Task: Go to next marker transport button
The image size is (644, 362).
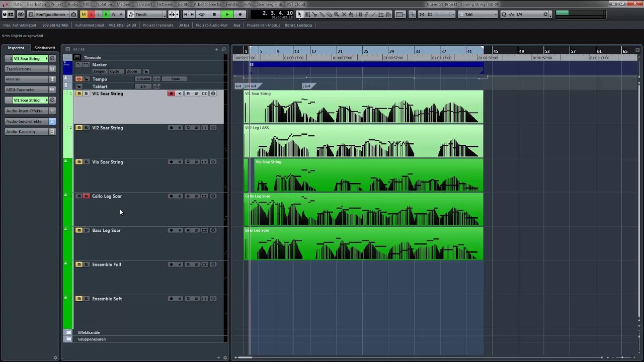Action: click(193, 15)
